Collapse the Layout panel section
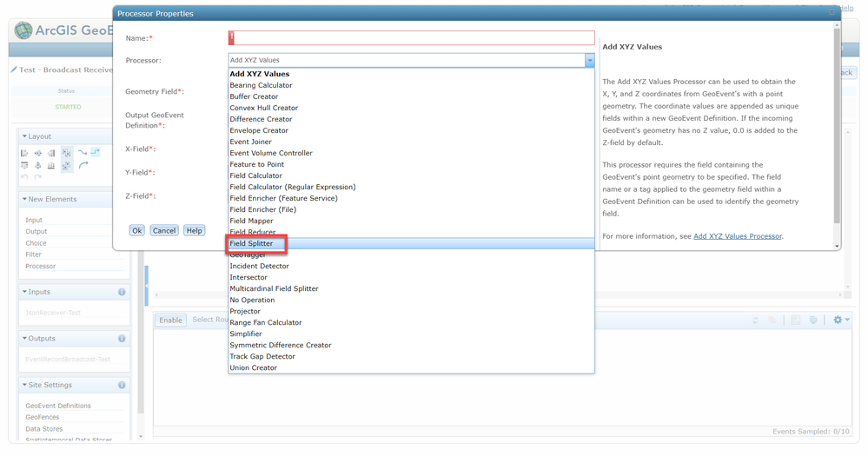The height and width of the screenshot is (456, 868). pyautogui.click(x=24, y=136)
